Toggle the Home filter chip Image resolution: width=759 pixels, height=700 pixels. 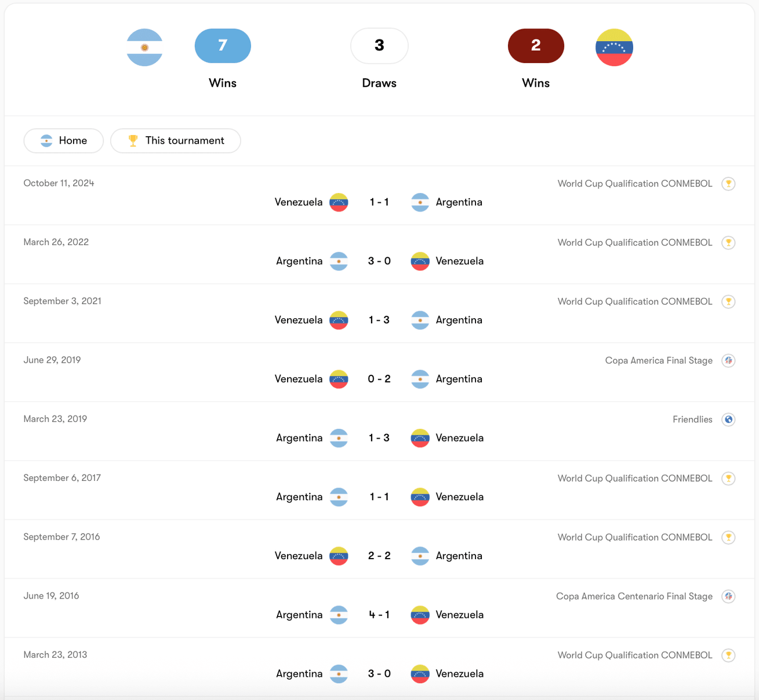(64, 141)
